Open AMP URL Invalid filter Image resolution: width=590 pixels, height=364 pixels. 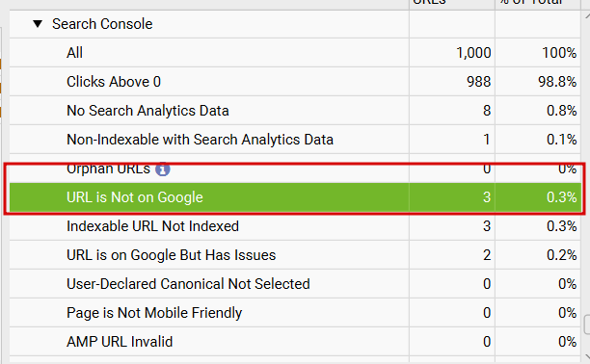tap(295, 342)
